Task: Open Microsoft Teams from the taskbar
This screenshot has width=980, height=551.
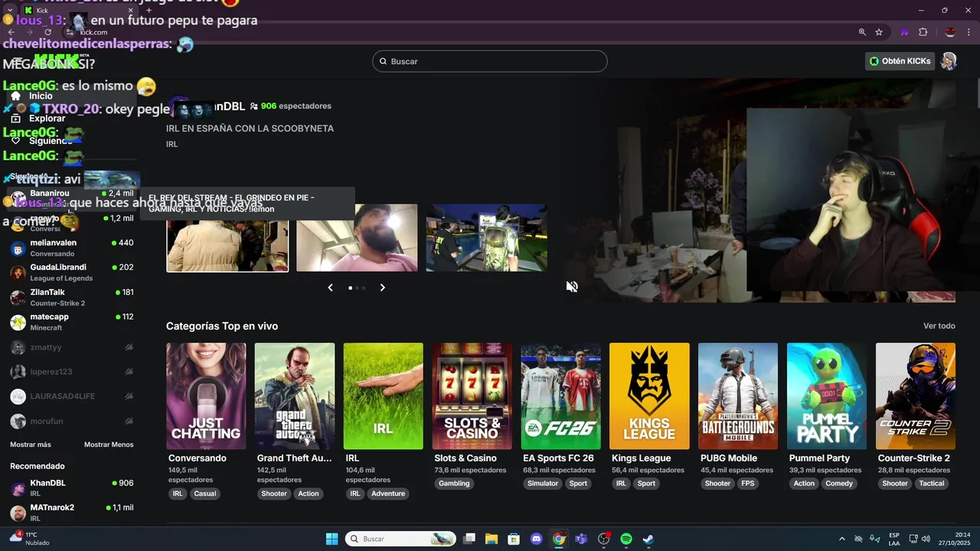Action: (581, 539)
